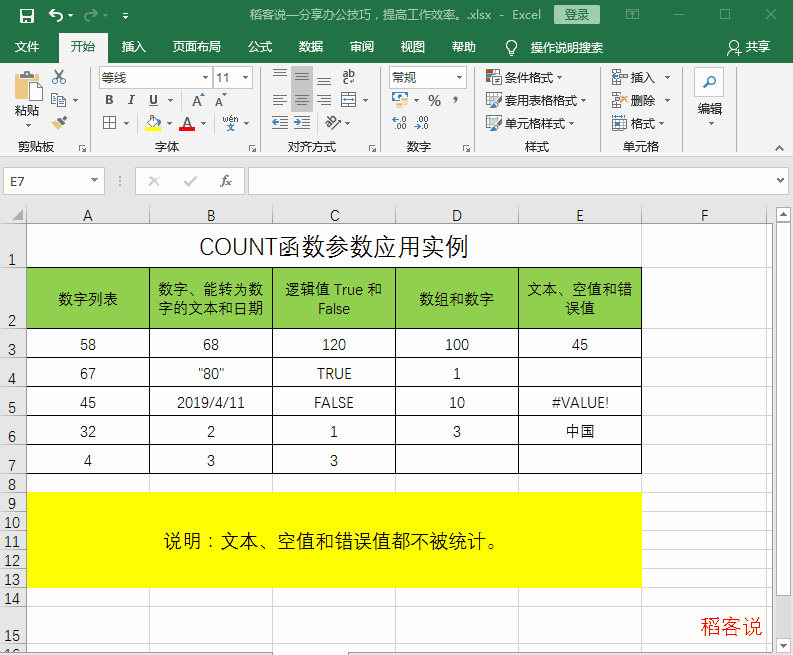793x655 pixels.
Task: Increase font size with large A
Action: (x=198, y=100)
